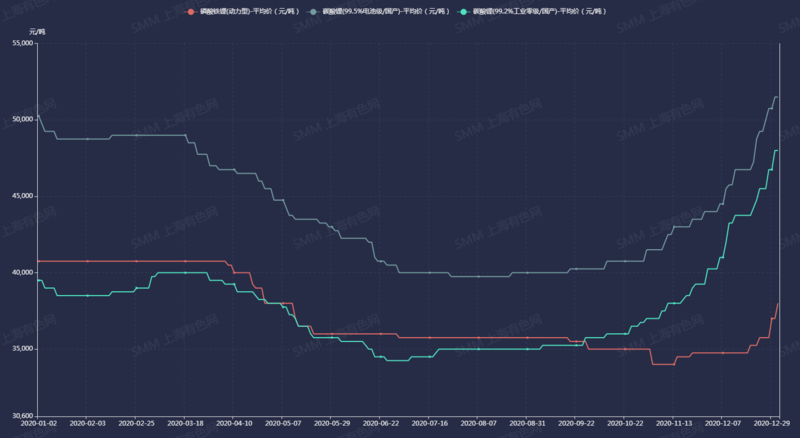Click the 45,000 y-axis value label
The height and width of the screenshot is (438, 800).
[18, 196]
